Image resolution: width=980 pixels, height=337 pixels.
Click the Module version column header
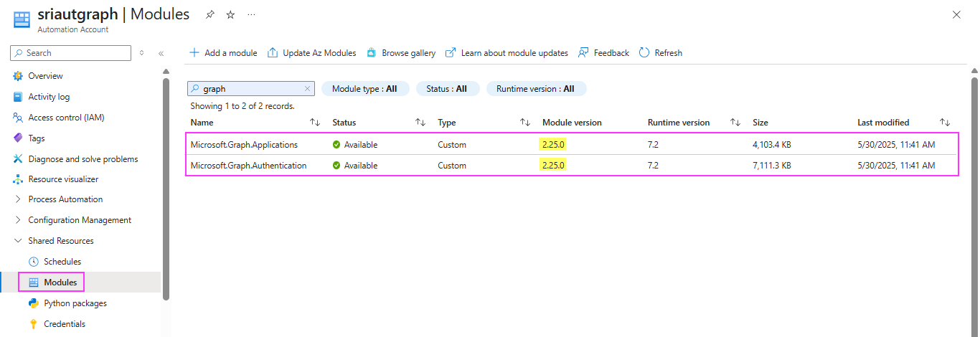click(x=572, y=123)
